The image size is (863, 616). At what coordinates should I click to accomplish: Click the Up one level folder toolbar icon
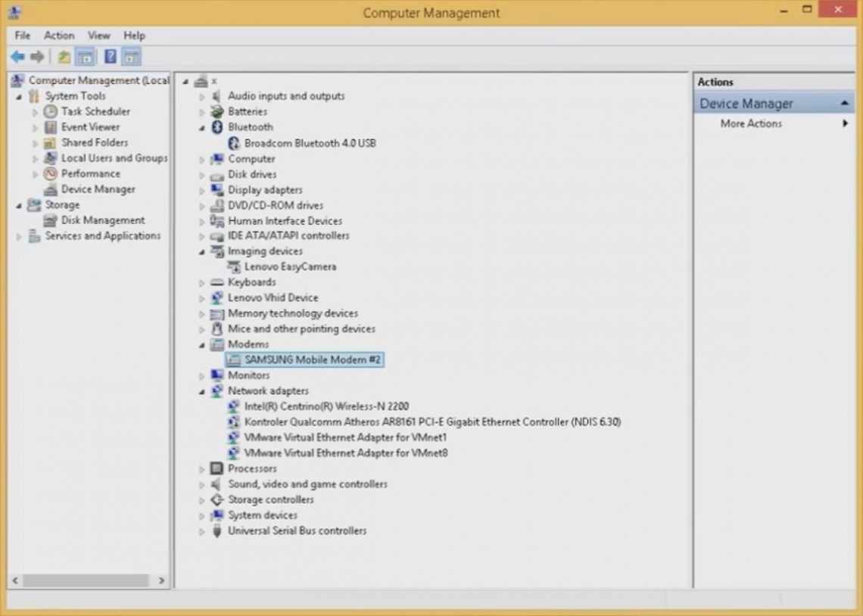point(64,56)
